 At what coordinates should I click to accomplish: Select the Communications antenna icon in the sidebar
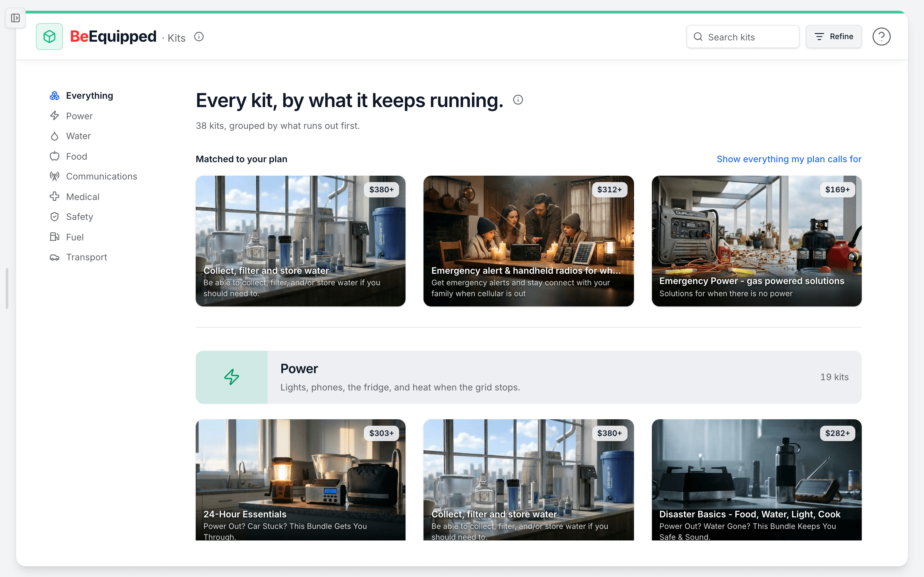(55, 176)
